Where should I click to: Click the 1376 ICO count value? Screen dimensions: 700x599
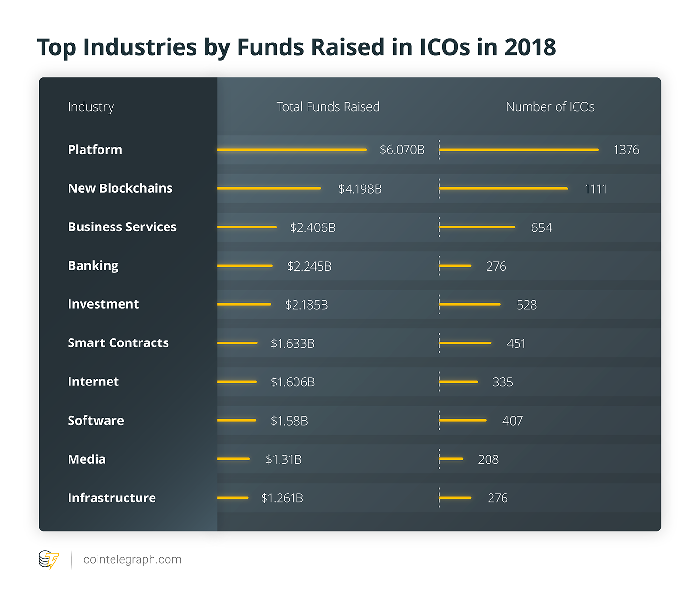click(x=626, y=150)
